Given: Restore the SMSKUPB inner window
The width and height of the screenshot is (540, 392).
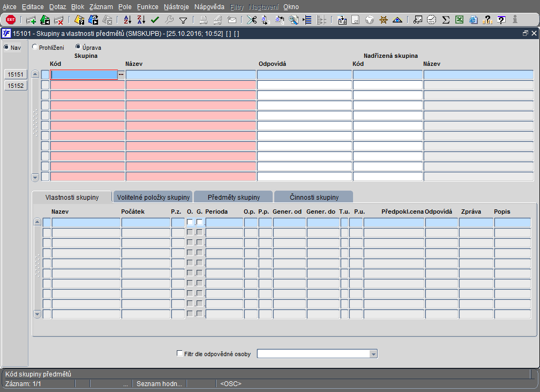Looking at the screenshot, I should (525, 33).
